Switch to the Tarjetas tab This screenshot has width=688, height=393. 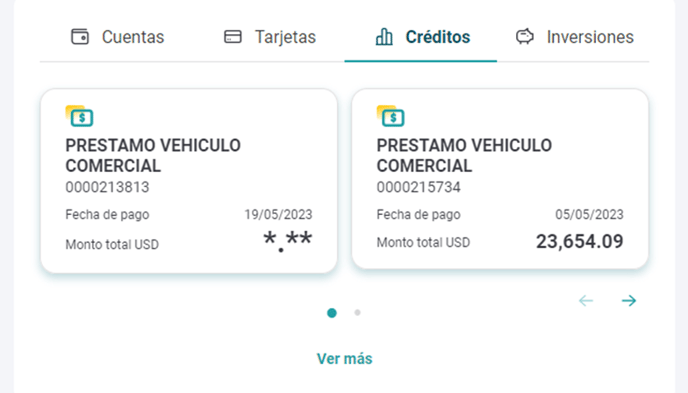(270, 37)
